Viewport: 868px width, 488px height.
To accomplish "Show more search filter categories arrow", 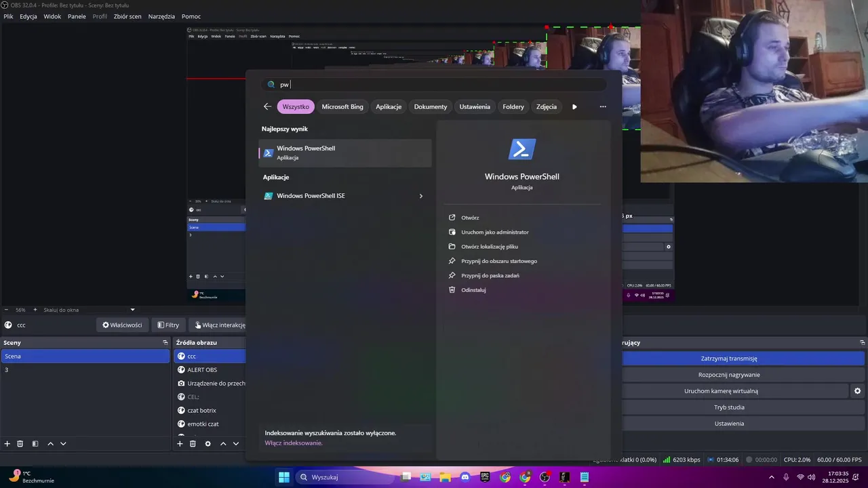I will (x=574, y=106).
